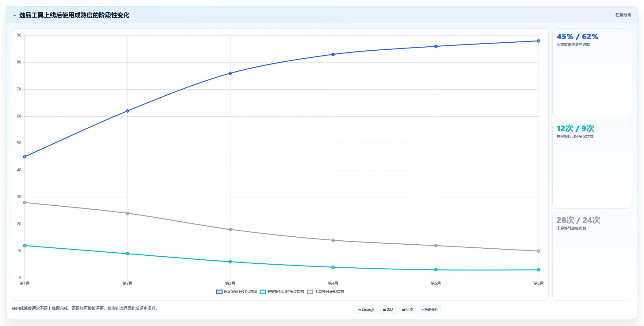
Task: Click the 第6月 point on the gray 外导表格 line
Action: [539, 251]
